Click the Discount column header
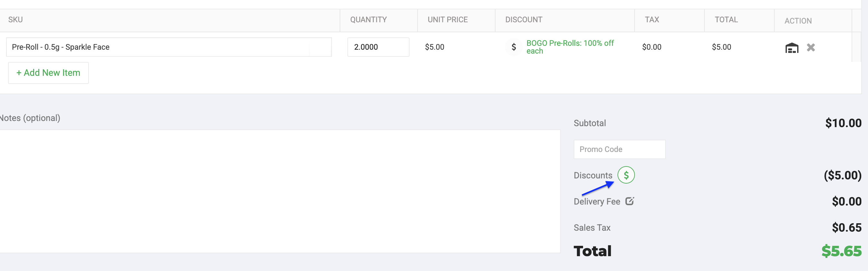The width and height of the screenshot is (868, 271). [x=524, y=20]
